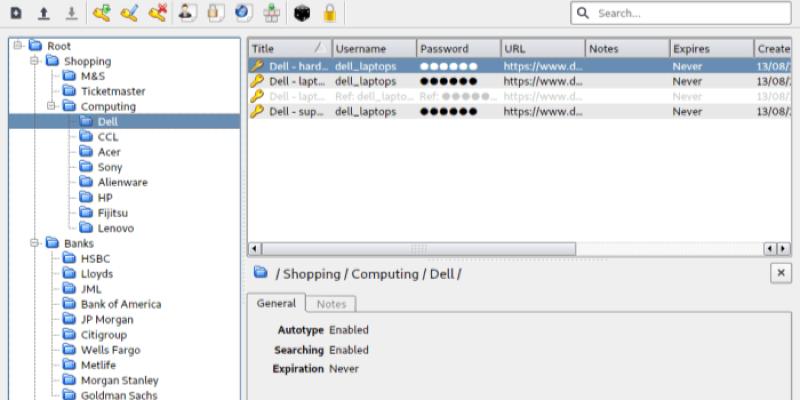
Task: Edit the selected entry with the key-pencil icon
Action: [129, 14]
